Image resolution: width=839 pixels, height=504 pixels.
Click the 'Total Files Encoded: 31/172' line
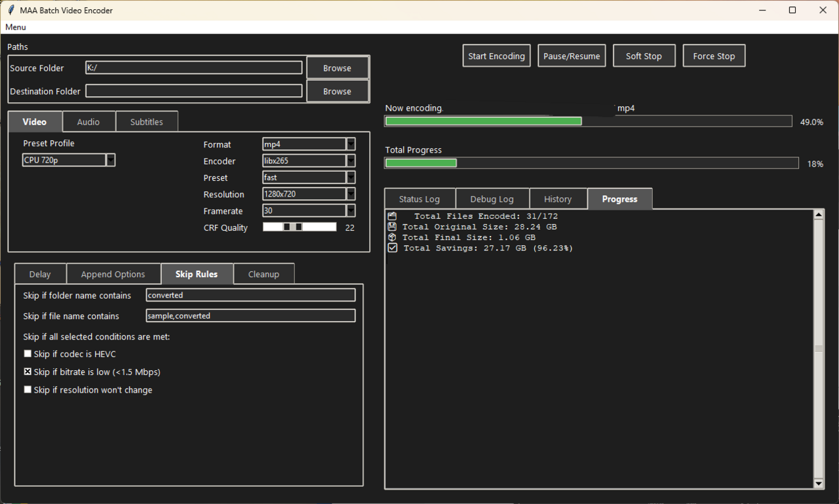pos(486,216)
